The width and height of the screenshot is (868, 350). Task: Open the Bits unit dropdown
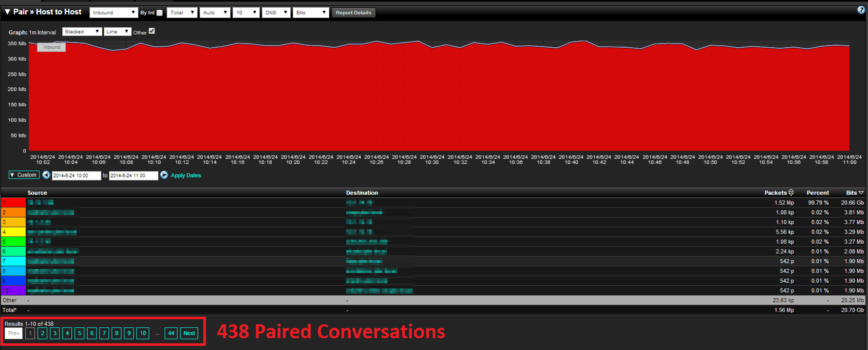[311, 13]
